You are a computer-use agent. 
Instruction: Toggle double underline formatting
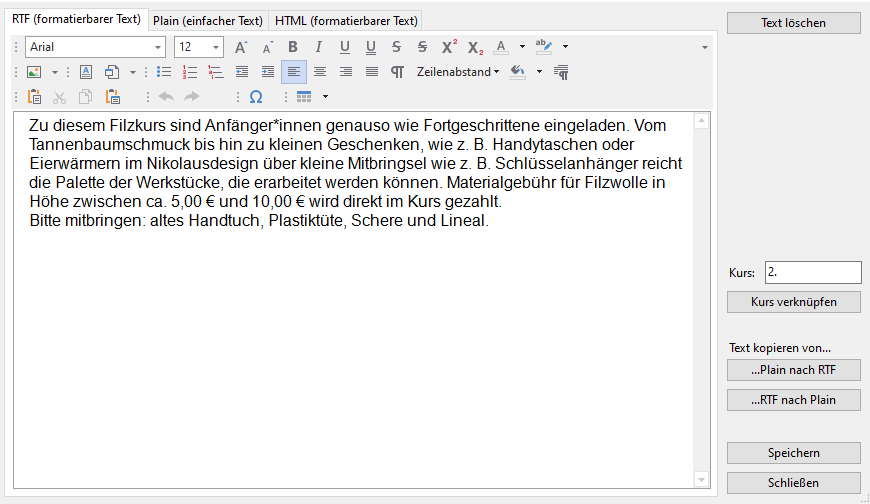tap(371, 47)
